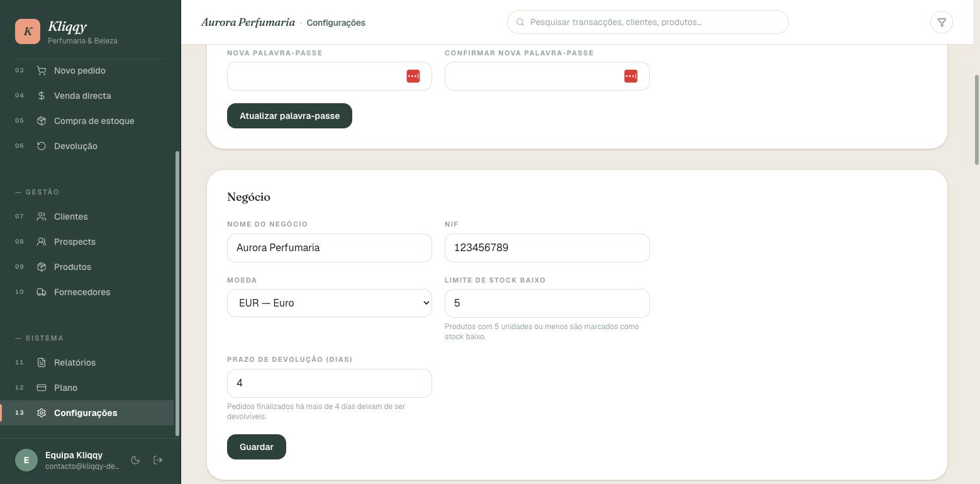Toggle dark mode with the moon icon
The width and height of the screenshot is (980, 484).
pyautogui.click(x=135, y=460)
